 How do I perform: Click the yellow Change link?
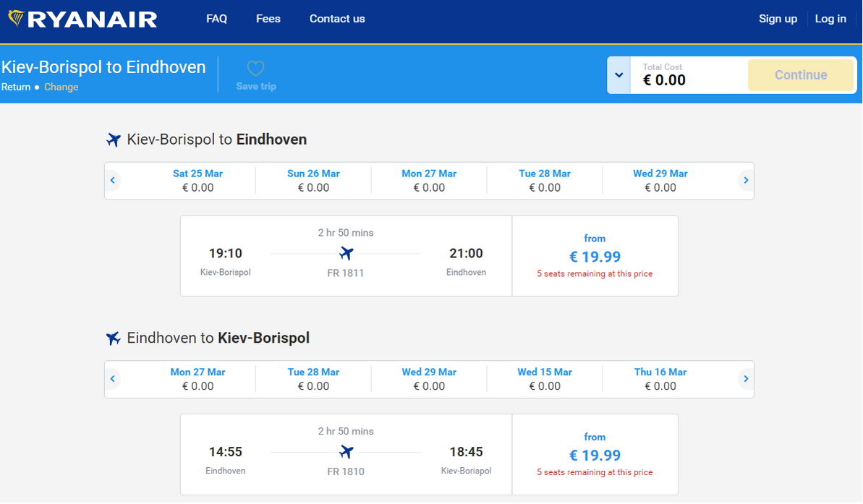pos(61,87)
